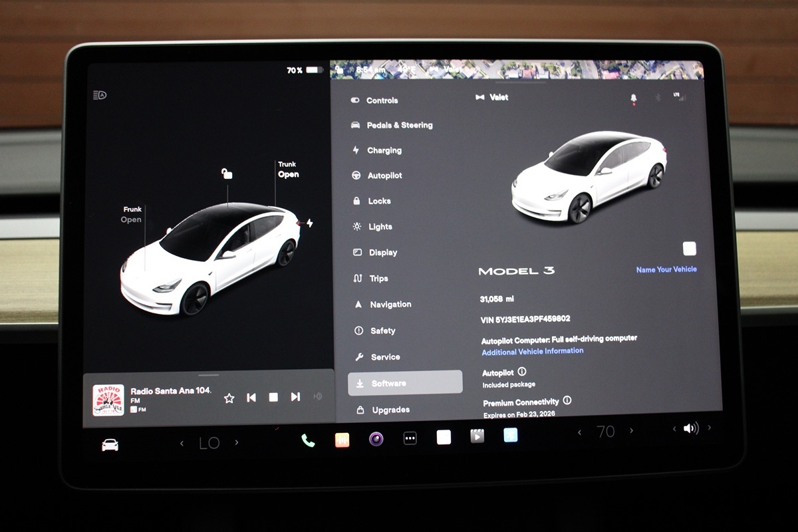Viewport: 798px width, 532px height.
Task: Stop the radio playback
Action: coord(273,397)
